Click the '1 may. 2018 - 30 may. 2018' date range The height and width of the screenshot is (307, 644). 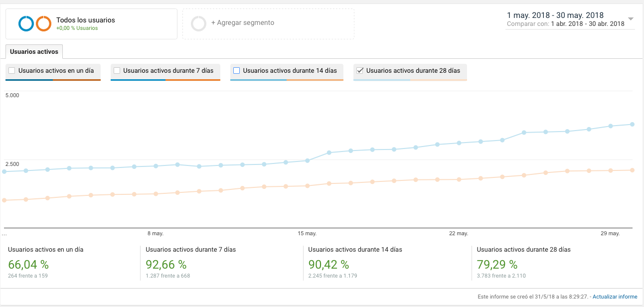pos(555,15)
